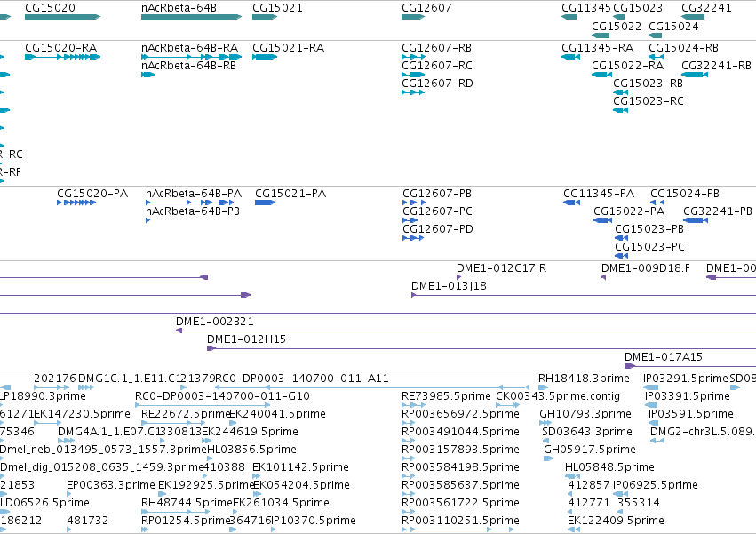Select transcript CG15021-RA
The width and height of the screenshot is (756, 534).
coord(265,57)
